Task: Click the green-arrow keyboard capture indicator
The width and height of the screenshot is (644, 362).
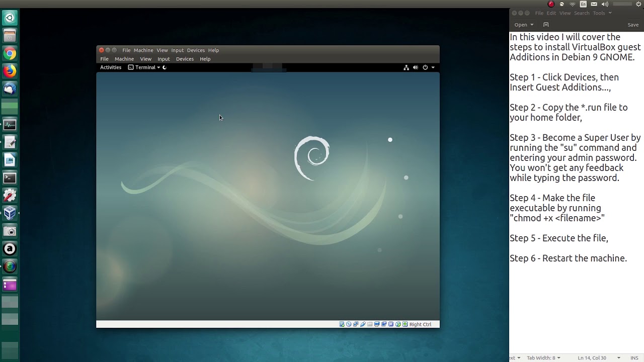Action: click(405, 324)
